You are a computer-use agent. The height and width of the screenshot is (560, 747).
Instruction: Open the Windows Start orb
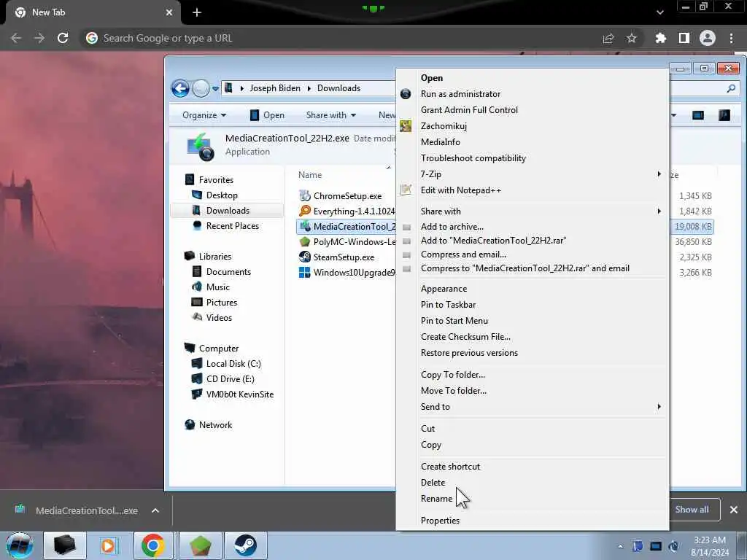[20, 545]
